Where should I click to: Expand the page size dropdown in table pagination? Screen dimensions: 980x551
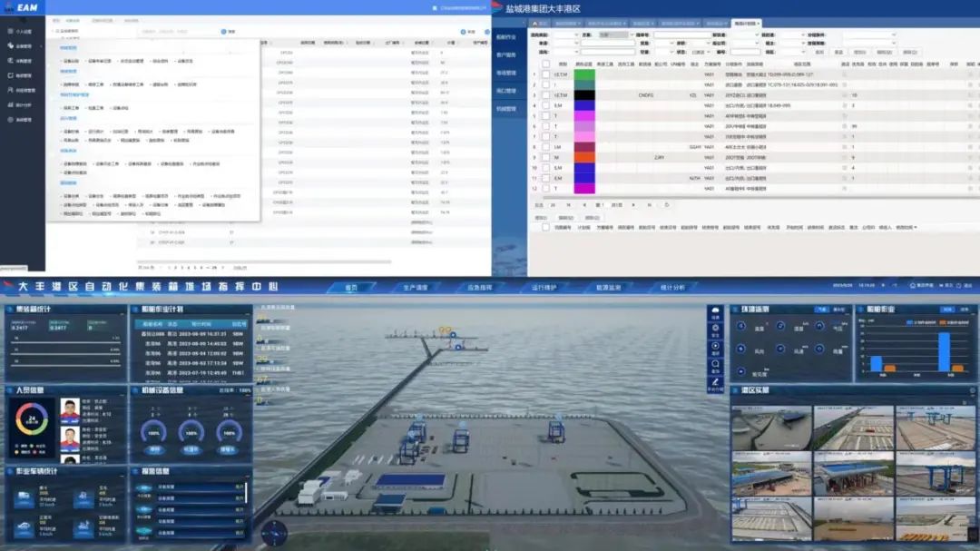[x=554, y=204]
